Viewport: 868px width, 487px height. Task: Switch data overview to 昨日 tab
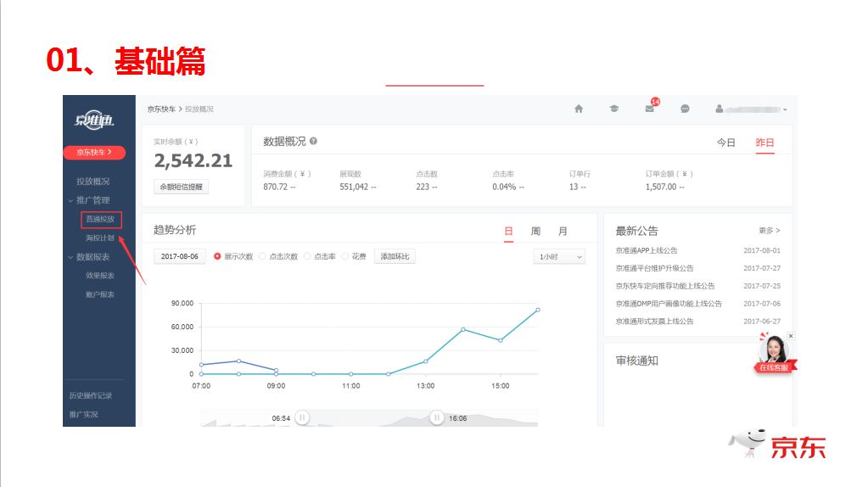point(764,143)
